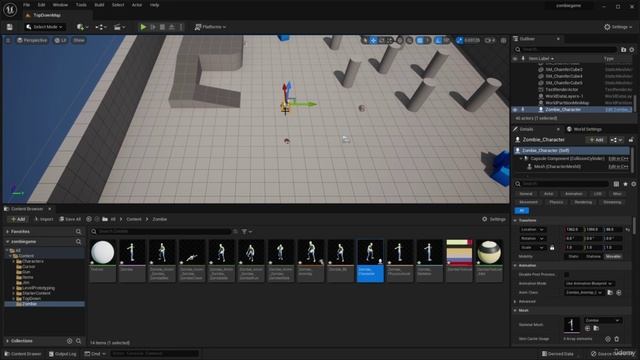Go back in Content Browser history
The height and width of the screenshot is (360, 640).
click(x=89, y=219)
